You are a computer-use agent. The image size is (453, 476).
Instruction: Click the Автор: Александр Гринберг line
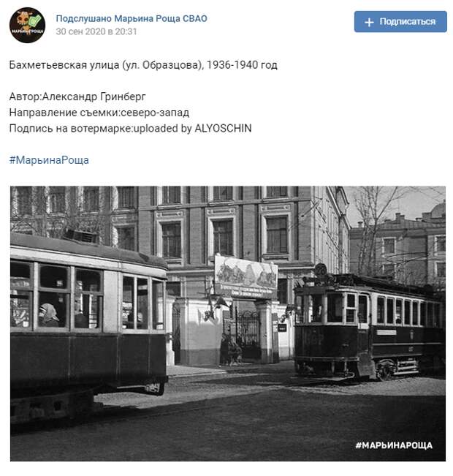(x=77, y=97)
